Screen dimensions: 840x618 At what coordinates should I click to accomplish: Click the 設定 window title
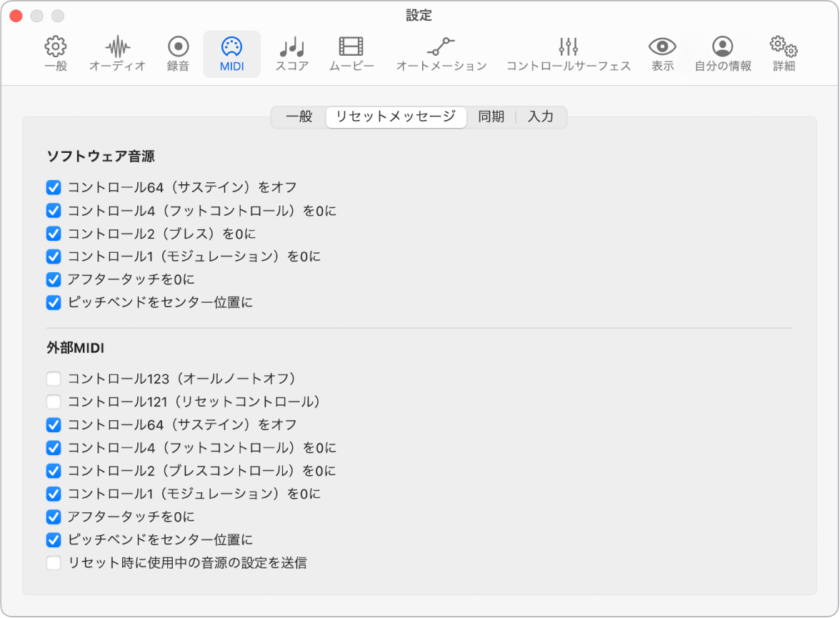pos(419,16)
